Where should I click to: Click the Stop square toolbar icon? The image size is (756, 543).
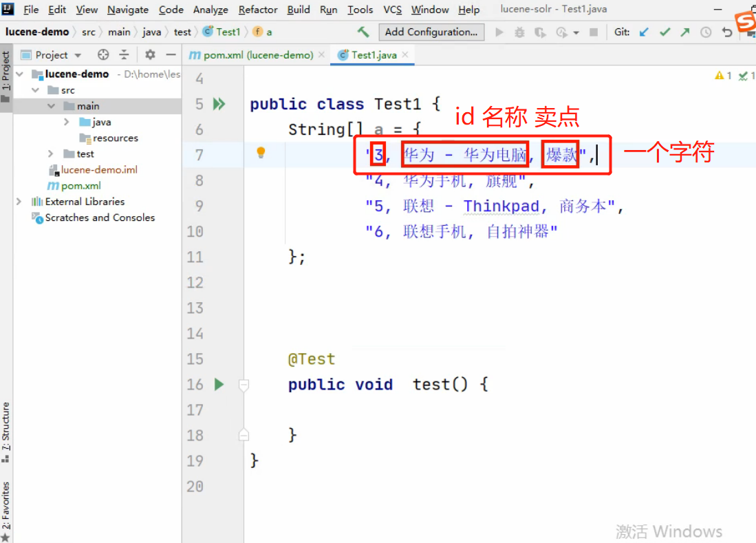pyautogui.click(x=594, y=32)
